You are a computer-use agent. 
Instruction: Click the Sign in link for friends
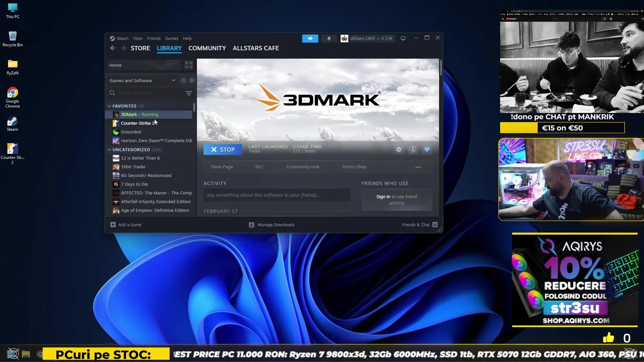[x=383, y=197]
